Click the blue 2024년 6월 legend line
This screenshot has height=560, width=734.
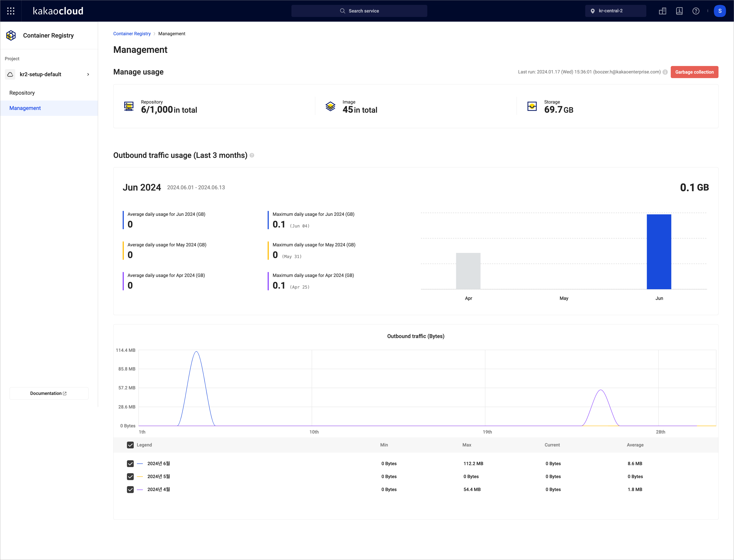pyautogui.click(x=140, y=464)
